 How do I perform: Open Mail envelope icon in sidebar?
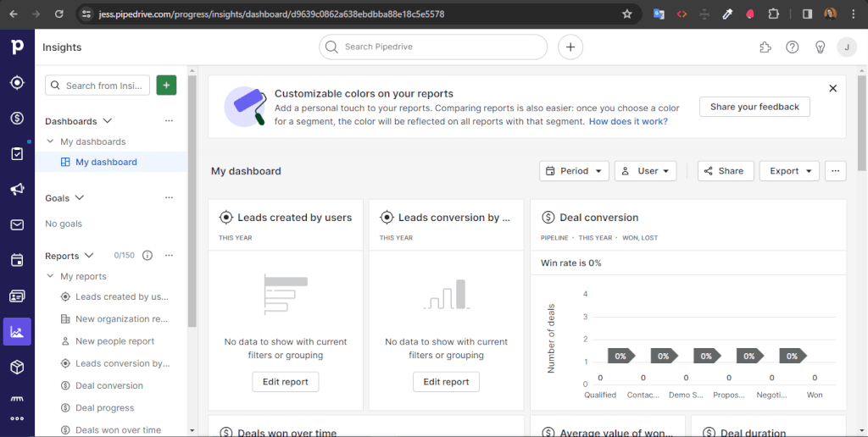(x=17, y=224)
